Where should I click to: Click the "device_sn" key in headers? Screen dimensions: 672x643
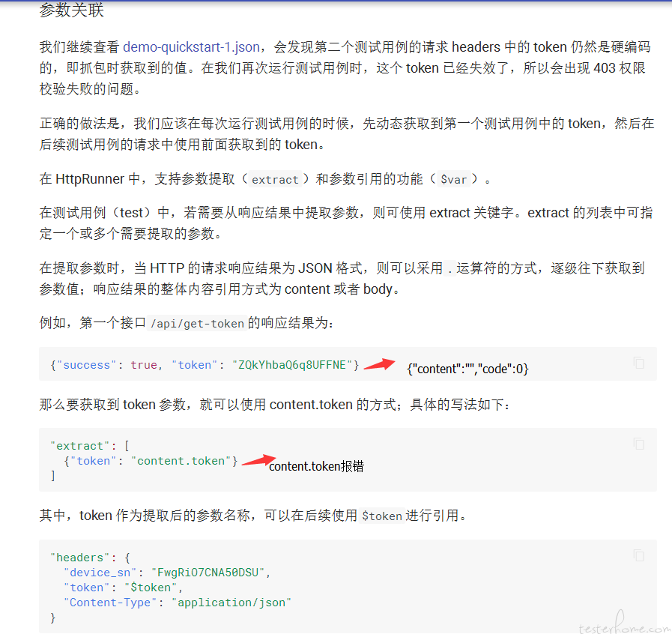pyautogui.click(x=100, y=573)
